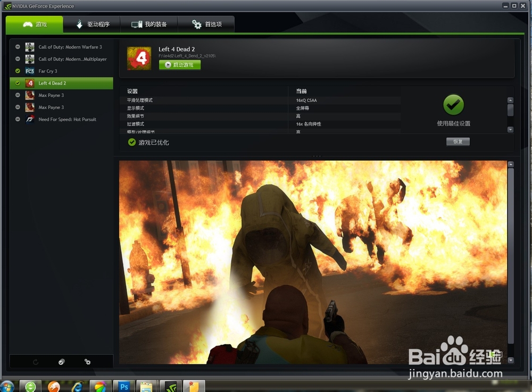Viewport: 532px width, 392px height.
Task: Open the 游戏 tab
Action: [x=34, y=24]
